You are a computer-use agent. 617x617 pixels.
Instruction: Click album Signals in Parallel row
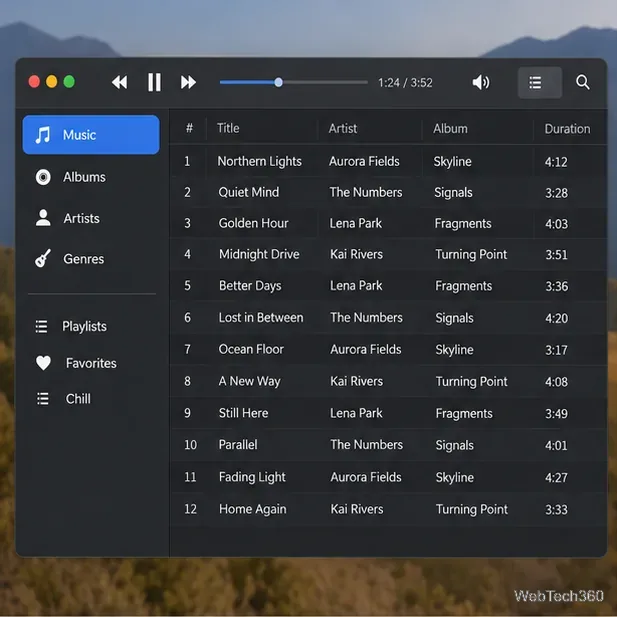[454, 445]
